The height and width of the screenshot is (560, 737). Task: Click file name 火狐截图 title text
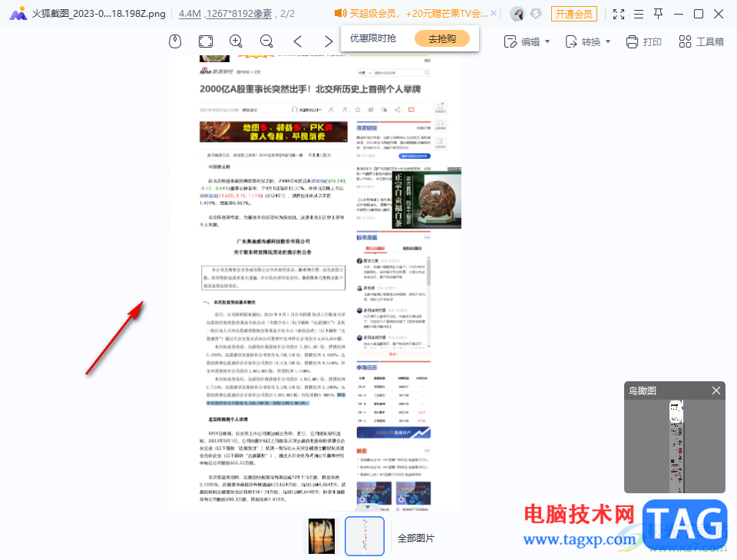(x=99, y=14)
